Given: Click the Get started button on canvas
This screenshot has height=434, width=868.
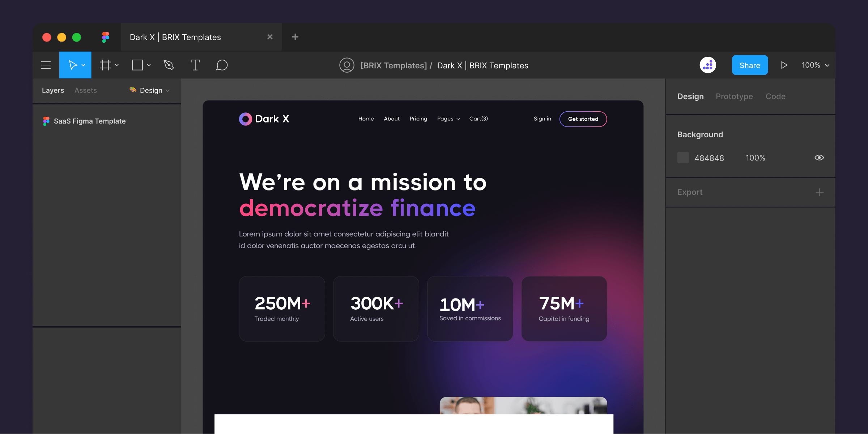Looking at the screenshot, I should click(583, 119).
